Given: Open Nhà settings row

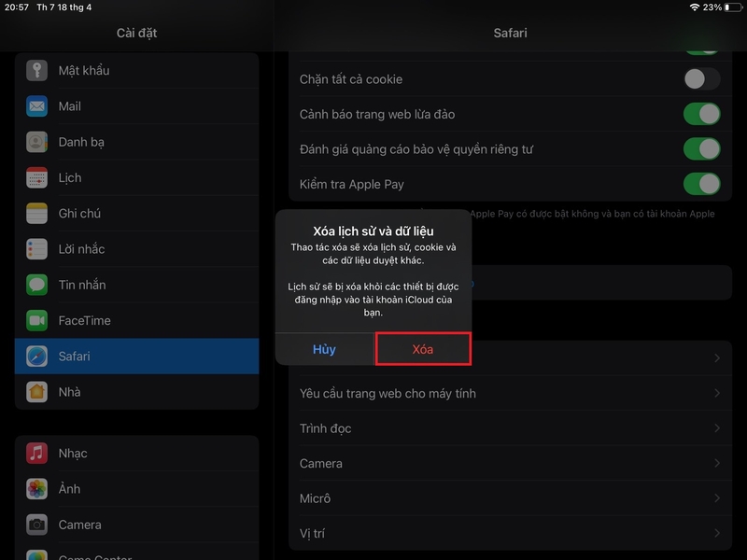Looking at the screenshot, I should point(136,392).
